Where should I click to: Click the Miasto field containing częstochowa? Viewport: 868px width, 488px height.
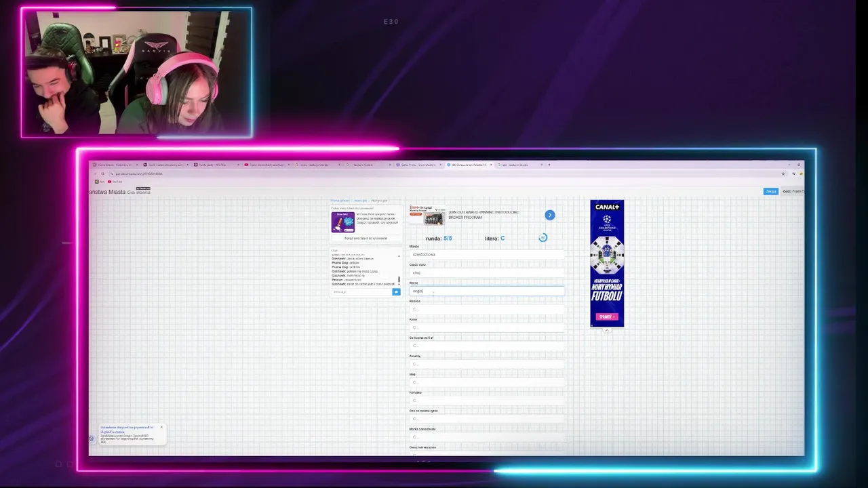[x=487, y=255]
